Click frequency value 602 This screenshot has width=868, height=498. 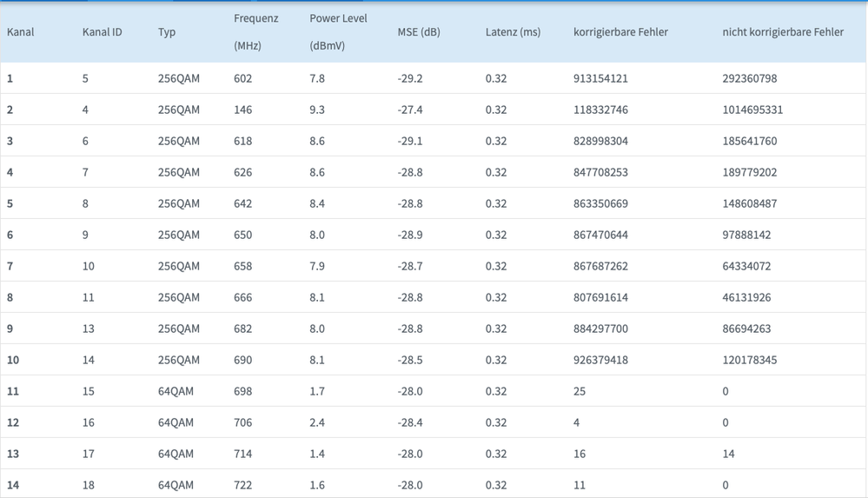242,79
